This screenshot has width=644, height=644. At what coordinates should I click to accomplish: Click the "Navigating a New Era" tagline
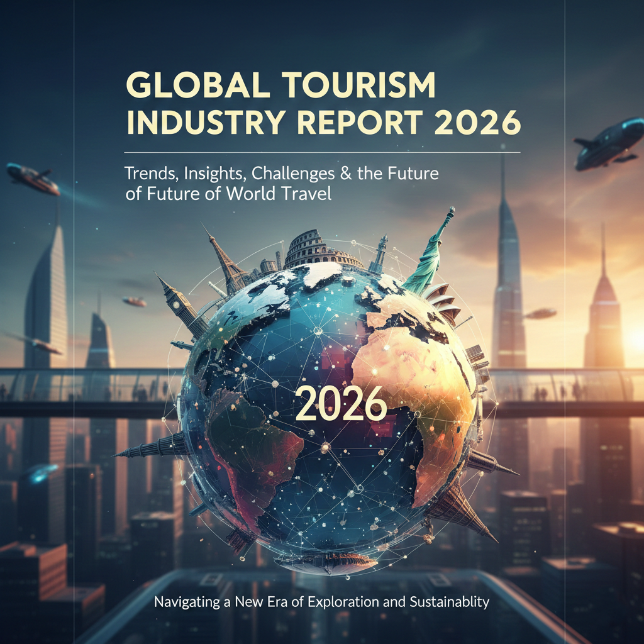[x=321, y=602]
